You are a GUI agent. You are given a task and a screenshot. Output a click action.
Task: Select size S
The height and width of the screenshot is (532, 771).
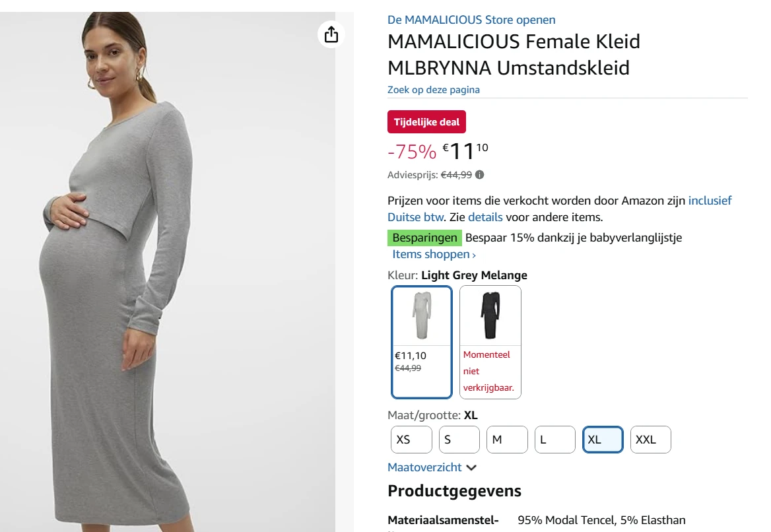[459, 439]
